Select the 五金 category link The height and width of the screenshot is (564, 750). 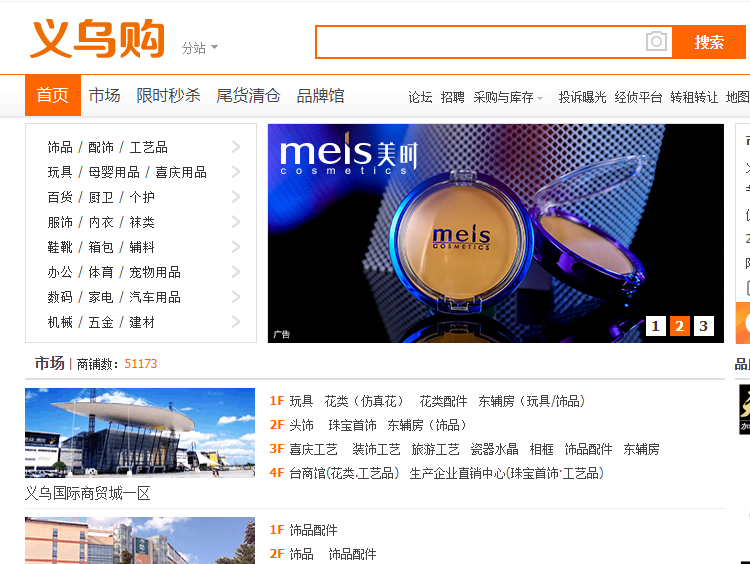[101, 322]
